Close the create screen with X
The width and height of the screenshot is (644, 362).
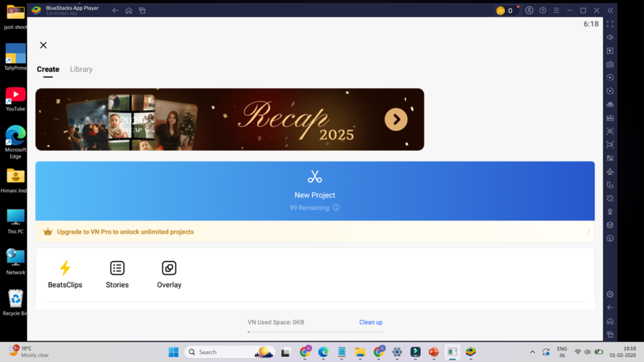click(43, 45)
